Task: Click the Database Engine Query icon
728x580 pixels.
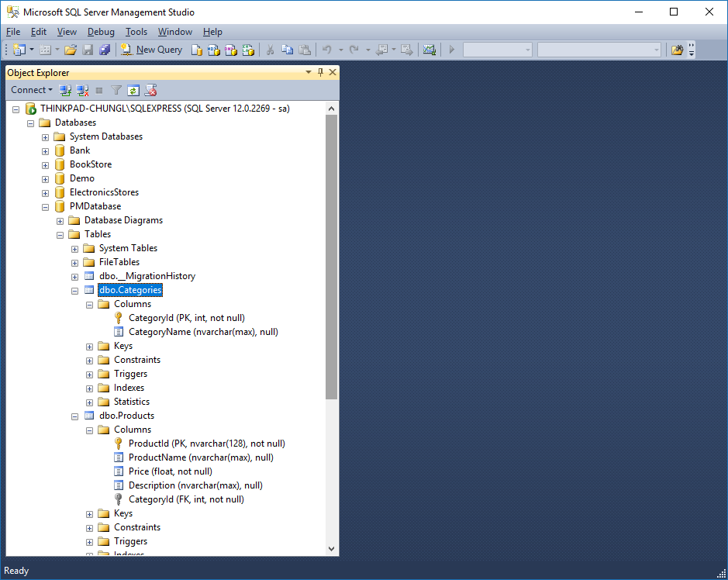Action: [x=197, y=50]
